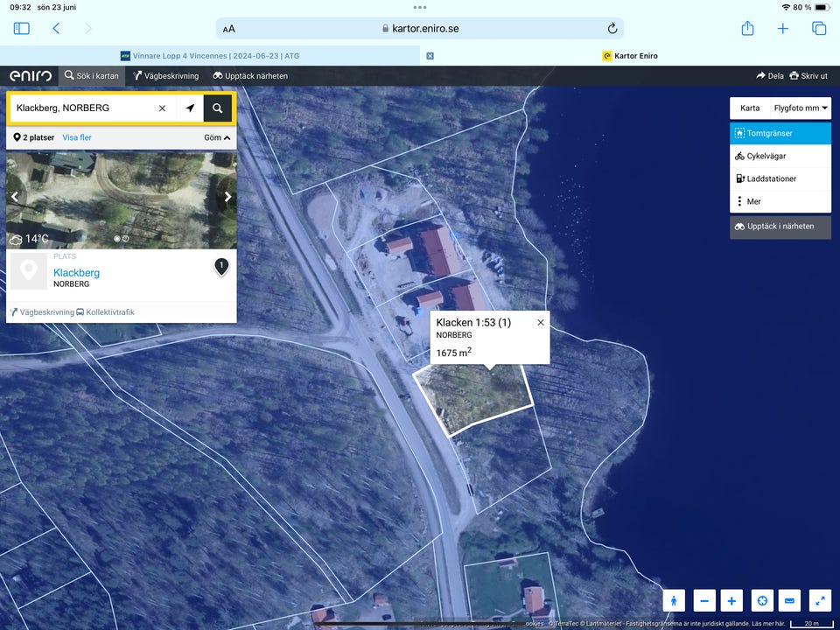Click the magnifier search button
This screenshot has width=840, height=630.
(x=218, y=108)
